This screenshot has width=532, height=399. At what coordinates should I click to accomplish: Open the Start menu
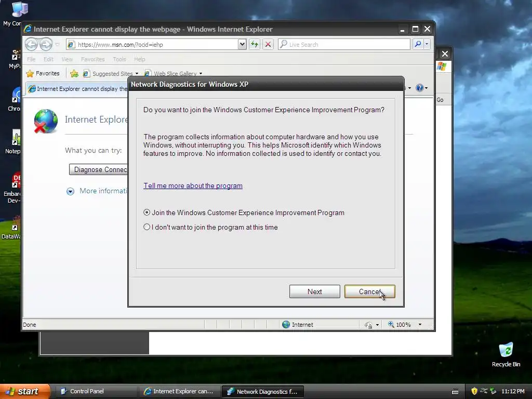coord(25,391)
